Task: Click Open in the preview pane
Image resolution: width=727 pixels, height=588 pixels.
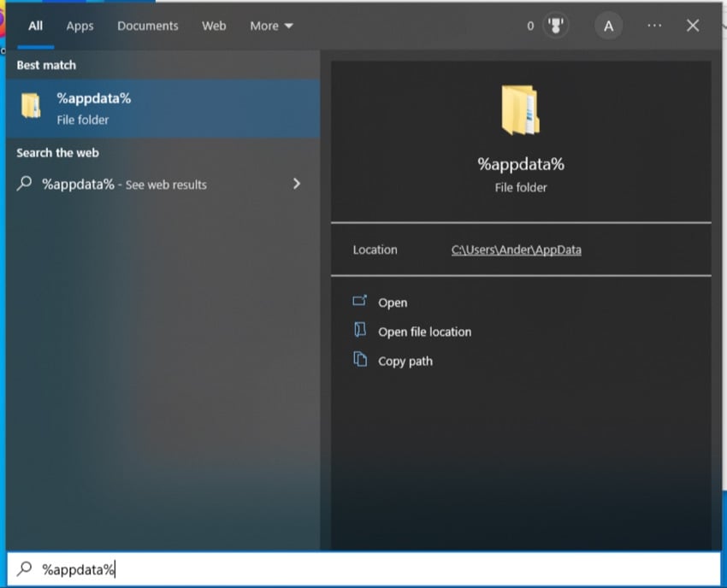Action: [393, 303]
